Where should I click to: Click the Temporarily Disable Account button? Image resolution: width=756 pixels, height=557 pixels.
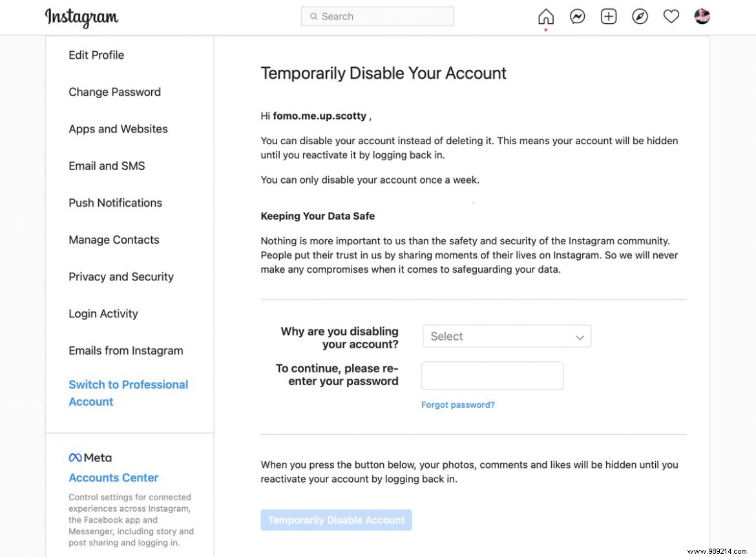tap(336, 520)
